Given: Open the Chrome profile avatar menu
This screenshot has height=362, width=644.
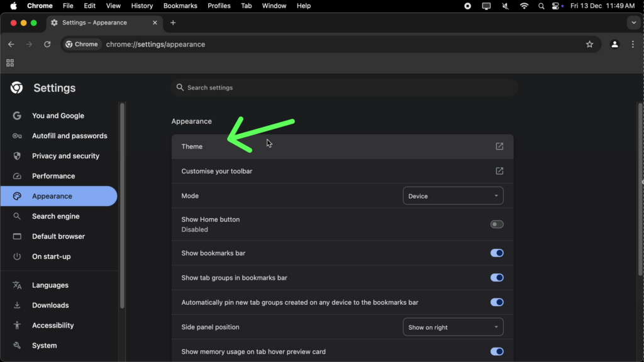Looking at the screenshot, I should 614,45.
